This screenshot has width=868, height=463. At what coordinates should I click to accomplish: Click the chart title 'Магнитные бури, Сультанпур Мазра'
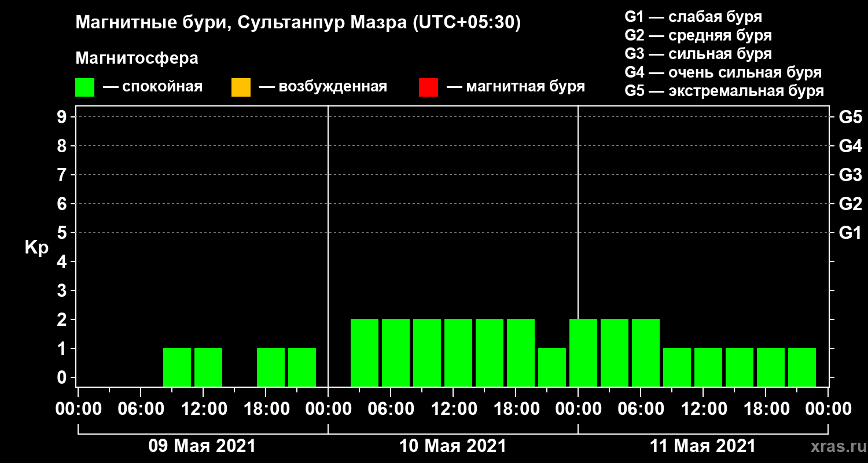241,23
